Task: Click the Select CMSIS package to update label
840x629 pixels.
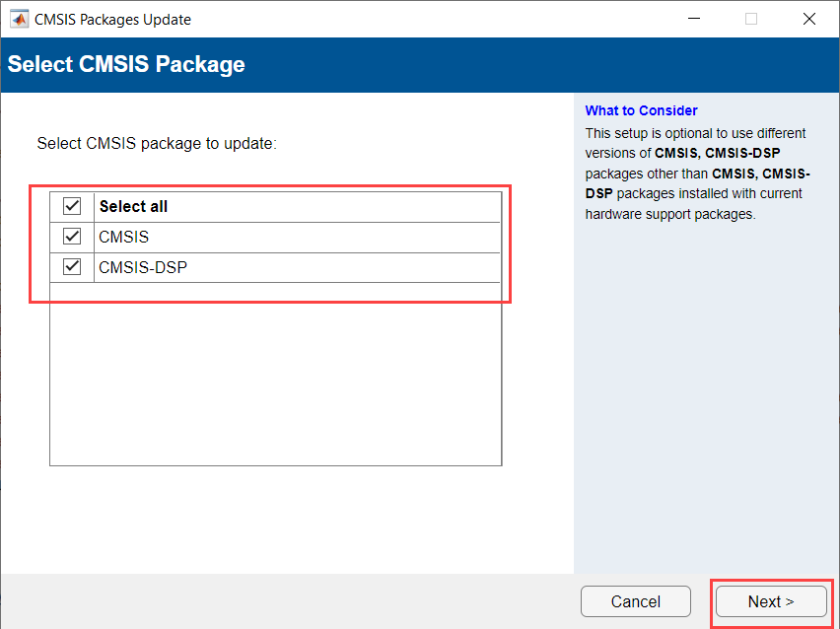Action: pyautogui.click(x=157, y=143)
